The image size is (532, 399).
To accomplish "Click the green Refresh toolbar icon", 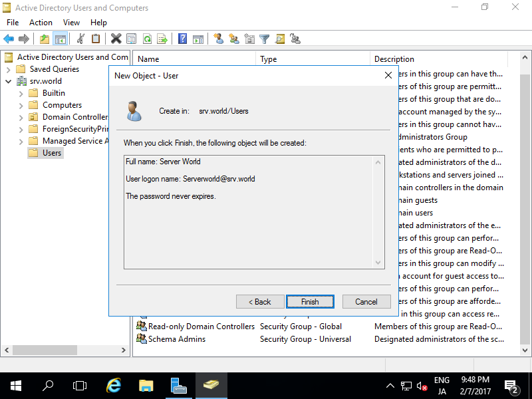I will (x=147, y=39).
